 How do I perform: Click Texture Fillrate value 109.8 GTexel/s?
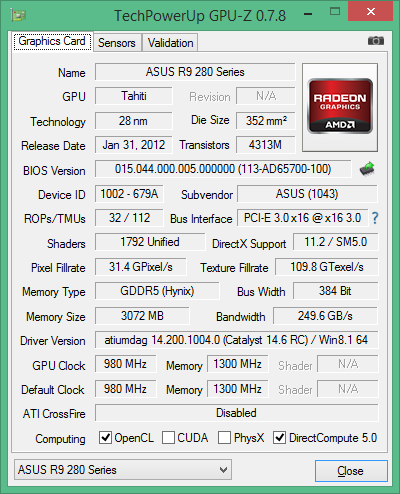pyautogui.click(x=327, y=267)
